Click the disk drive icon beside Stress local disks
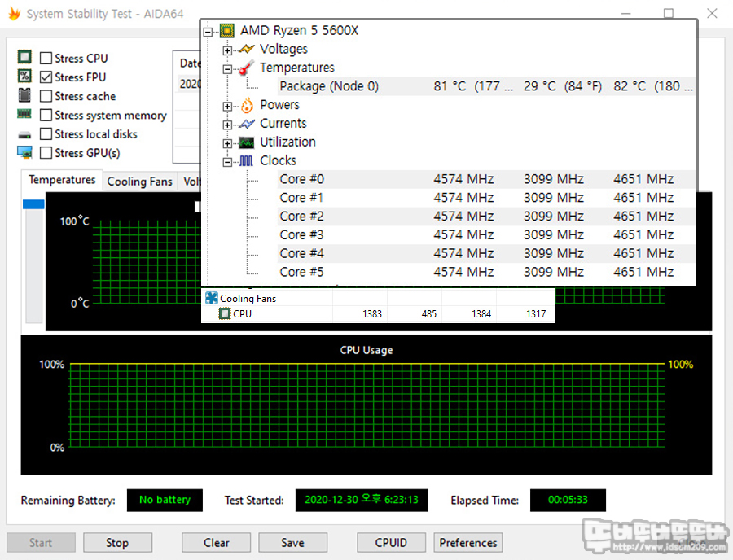 [24, 135]
